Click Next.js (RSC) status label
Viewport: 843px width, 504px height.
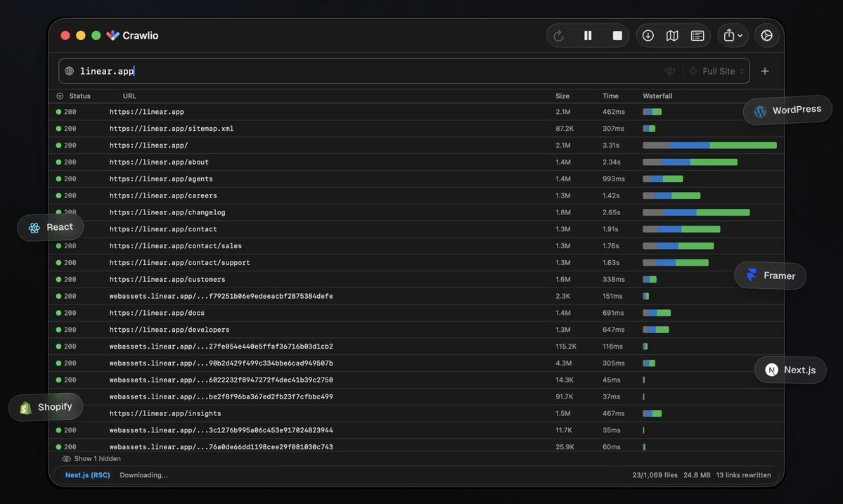click(x=87, y=475)
